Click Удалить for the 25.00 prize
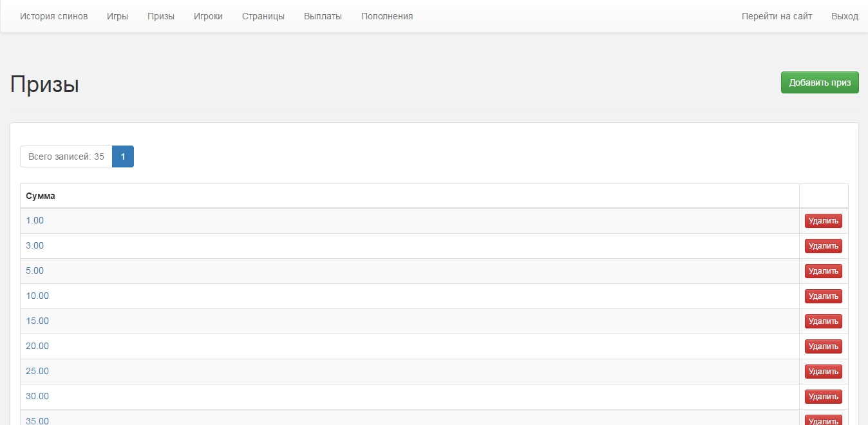The image size is (868, 425). click(823, 372)
